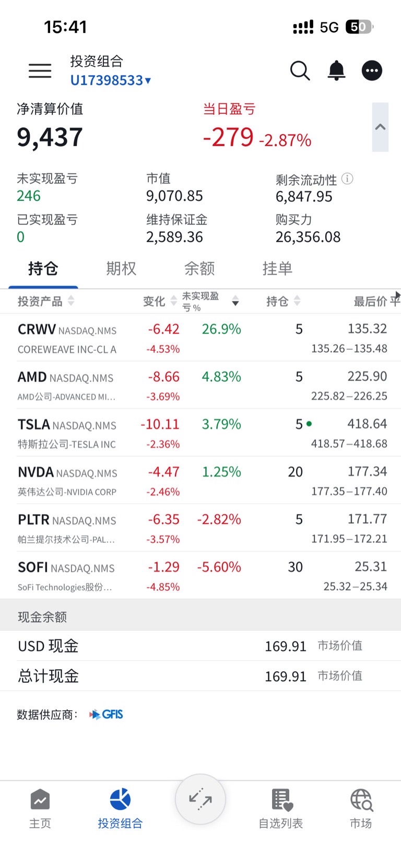
Task: Select the 余额 tab
Action: [199, 268]
